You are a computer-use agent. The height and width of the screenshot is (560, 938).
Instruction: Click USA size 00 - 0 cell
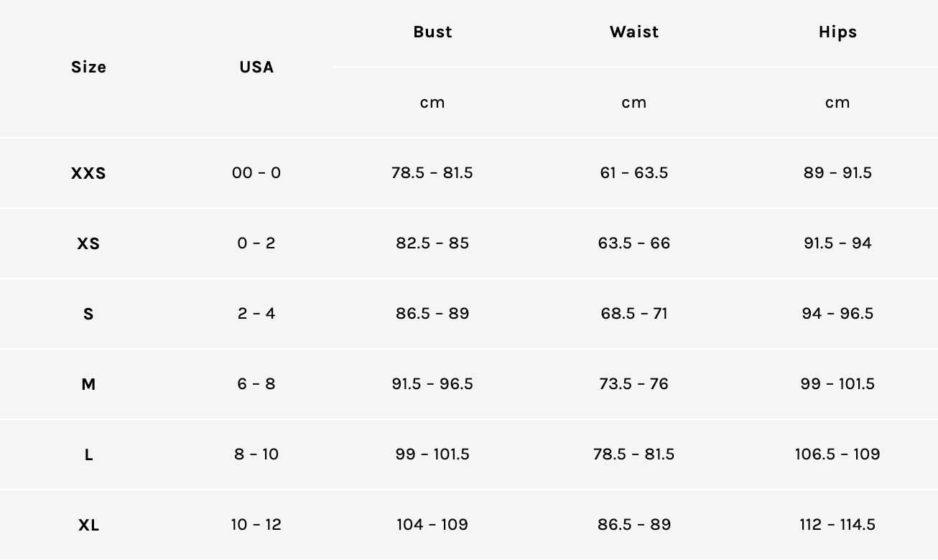tap(256, 173)
